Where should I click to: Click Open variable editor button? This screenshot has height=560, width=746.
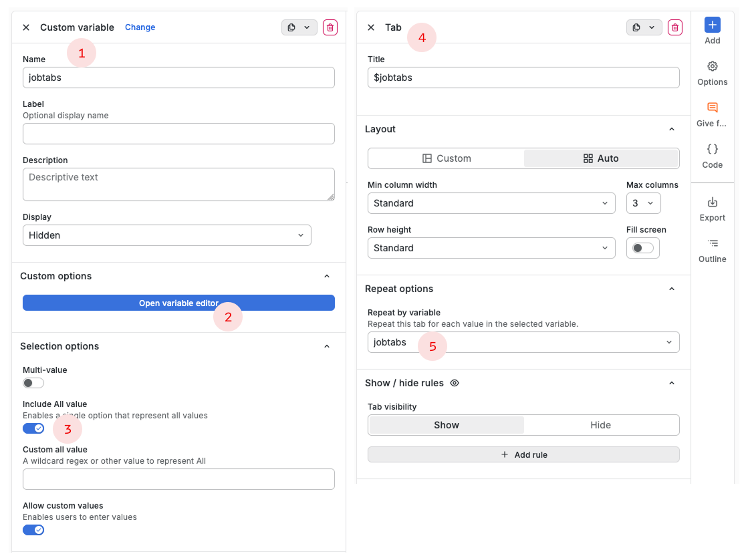coord(178,303)
